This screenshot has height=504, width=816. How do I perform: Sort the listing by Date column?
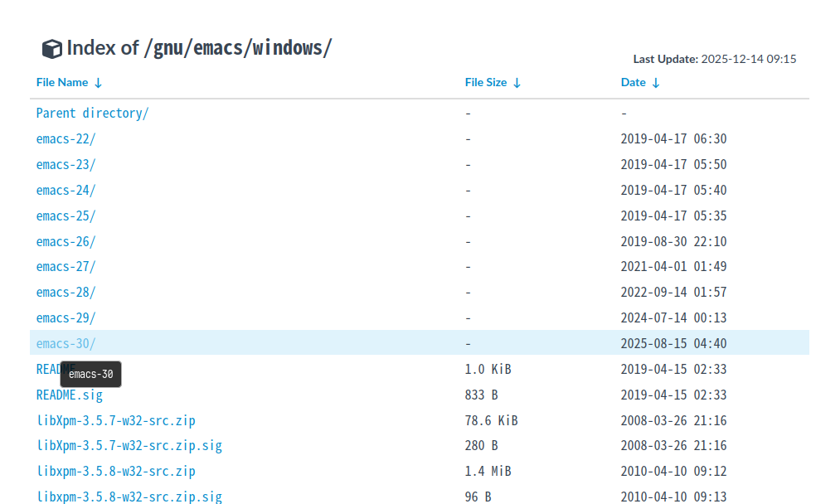coord(640,82)
